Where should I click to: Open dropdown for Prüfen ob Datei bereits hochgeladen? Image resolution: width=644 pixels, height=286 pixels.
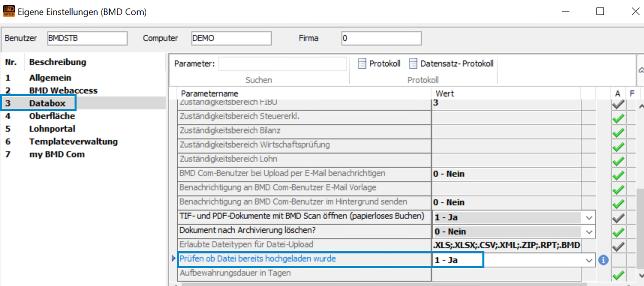click(x=589, y=260)
